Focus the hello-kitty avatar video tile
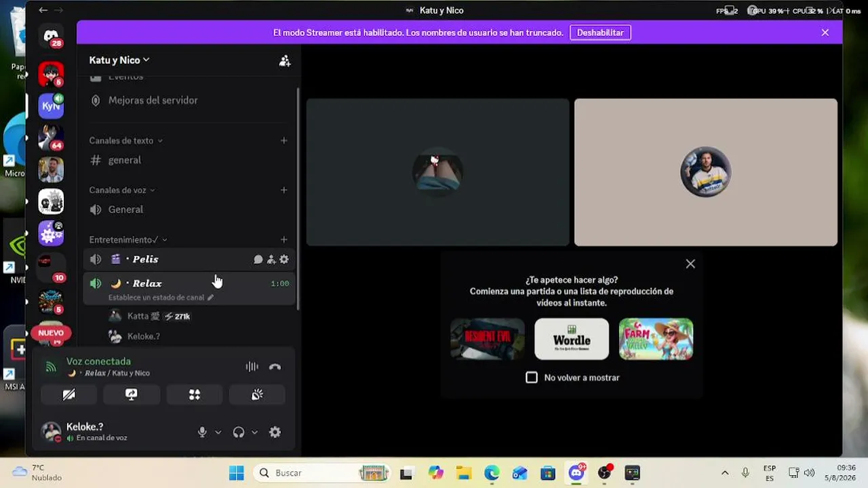The height and width of the screenshot is (488, 868). (437, 172)
